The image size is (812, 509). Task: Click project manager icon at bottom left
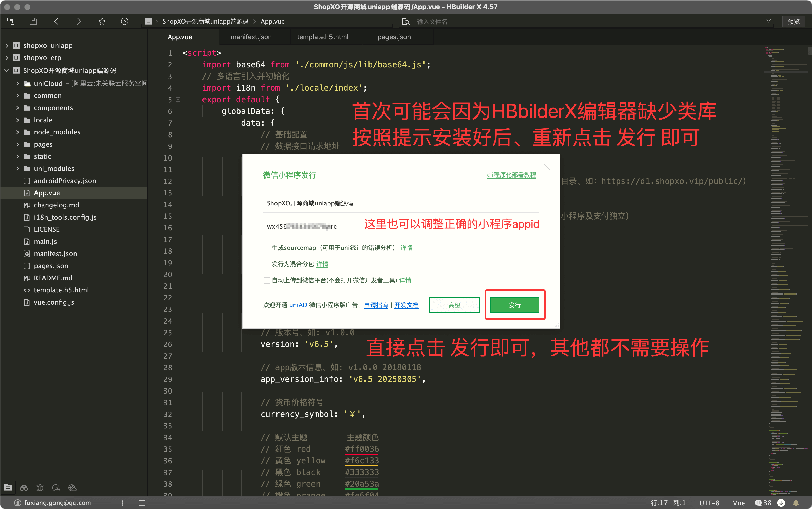(x=7, y=487)
